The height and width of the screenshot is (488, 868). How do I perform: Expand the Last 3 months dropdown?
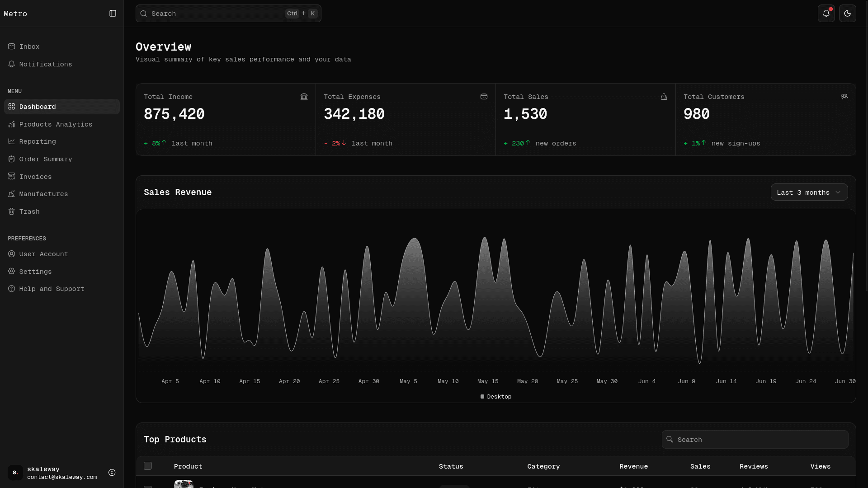click(809, 192)
